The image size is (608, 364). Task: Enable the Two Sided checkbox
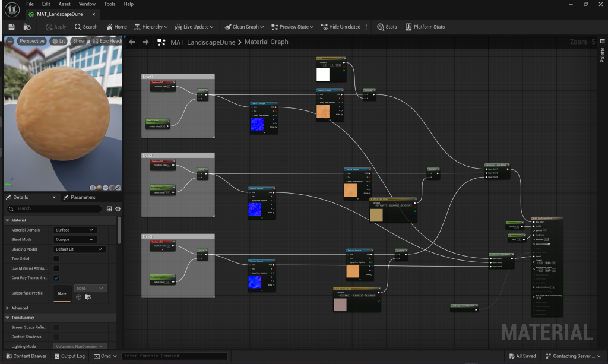click(x=56, y=259)
